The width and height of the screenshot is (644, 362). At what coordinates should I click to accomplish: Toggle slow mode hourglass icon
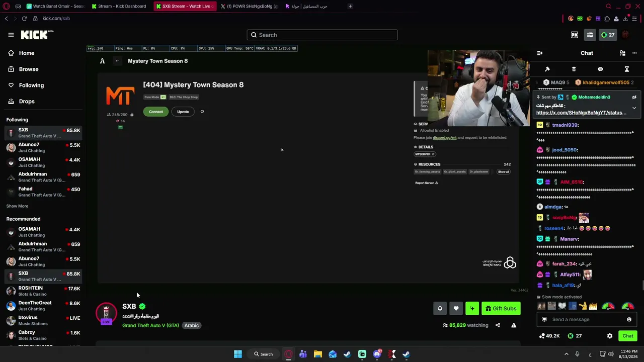coord(627,69)
